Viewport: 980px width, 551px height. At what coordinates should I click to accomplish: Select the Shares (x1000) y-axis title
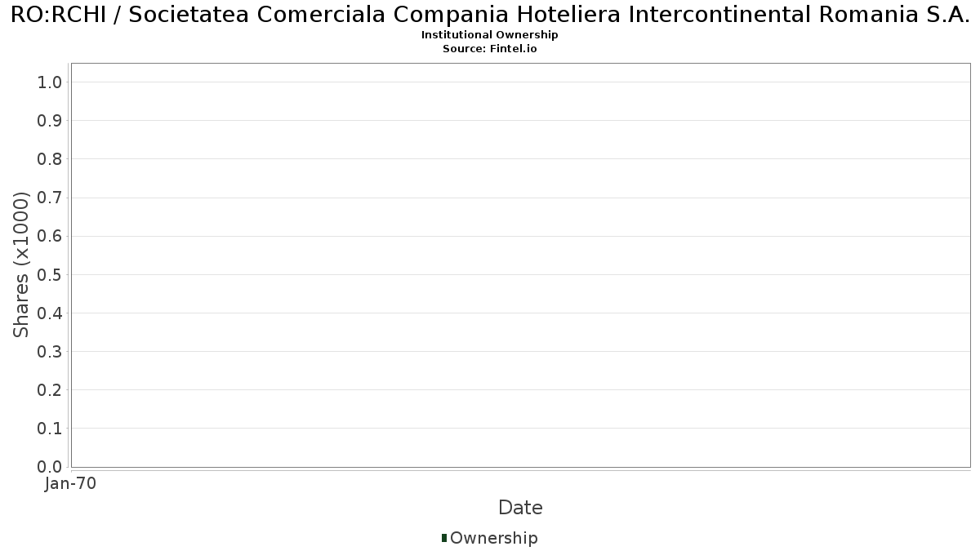pos(22,264)
